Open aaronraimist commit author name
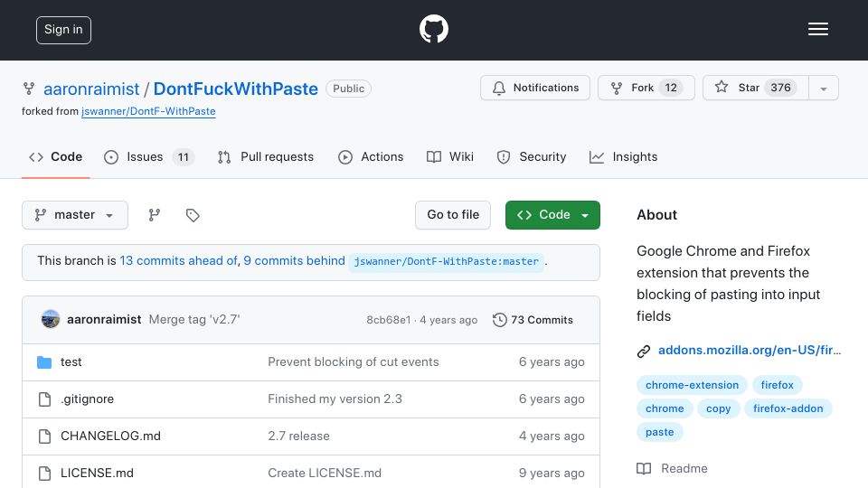Screen dimensions: 868x488 (104, 320)
